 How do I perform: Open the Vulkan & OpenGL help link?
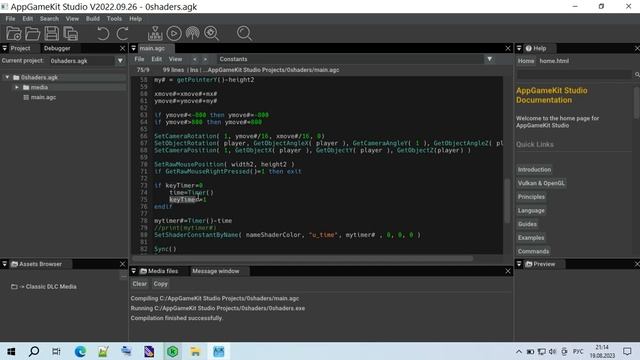point(541,183)
